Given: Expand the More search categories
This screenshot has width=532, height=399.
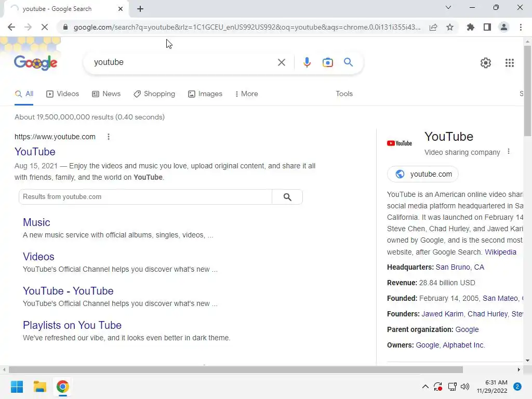Looking at the screenshot, I should pos(247,94).
